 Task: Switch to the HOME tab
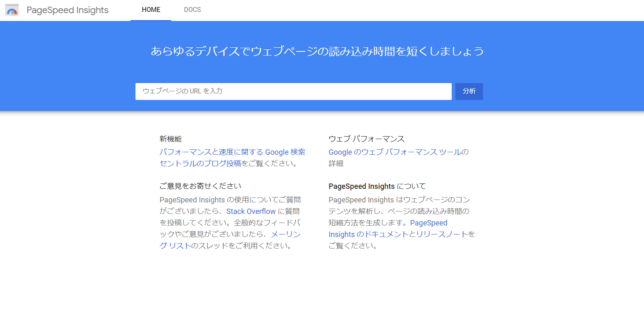coord(151,10)
